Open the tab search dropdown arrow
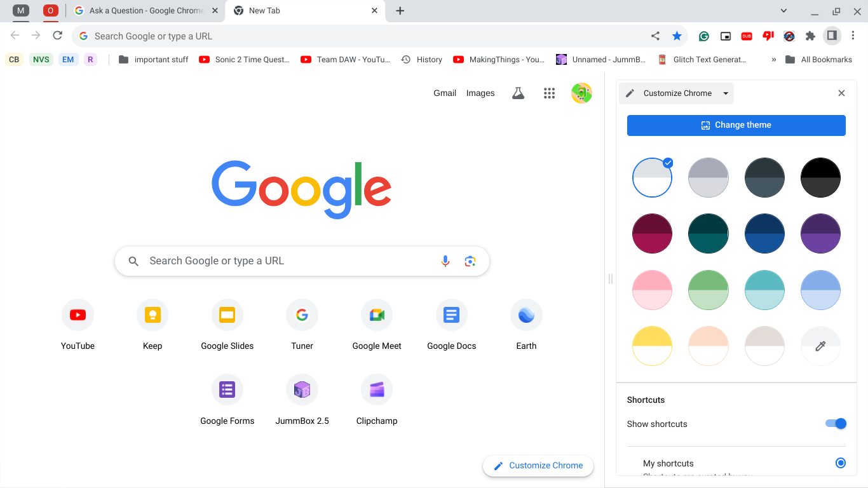The width and height of the screenshot is (868, 488). tap(783, 11)
